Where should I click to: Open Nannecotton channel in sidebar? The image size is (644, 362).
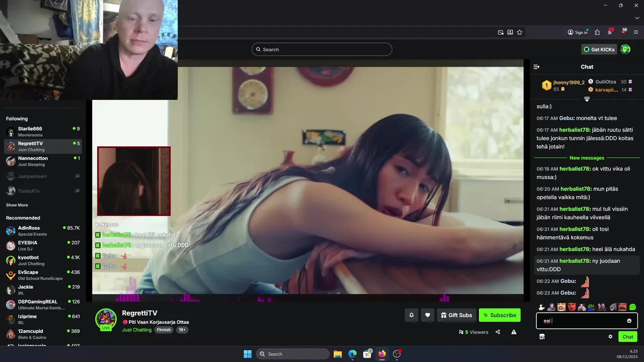(x=43, y=161)
